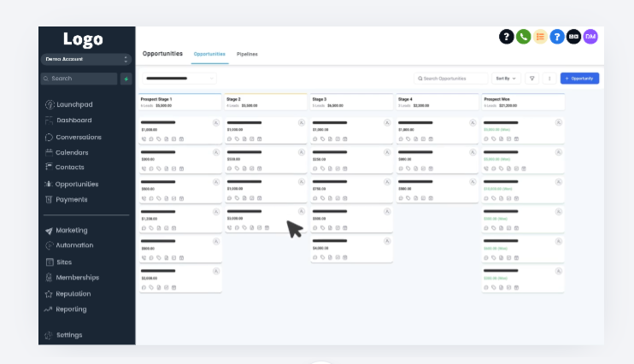Click the Search Opportunities field
634x364 pixels.
pyautogui.click(x=451, y=79)
